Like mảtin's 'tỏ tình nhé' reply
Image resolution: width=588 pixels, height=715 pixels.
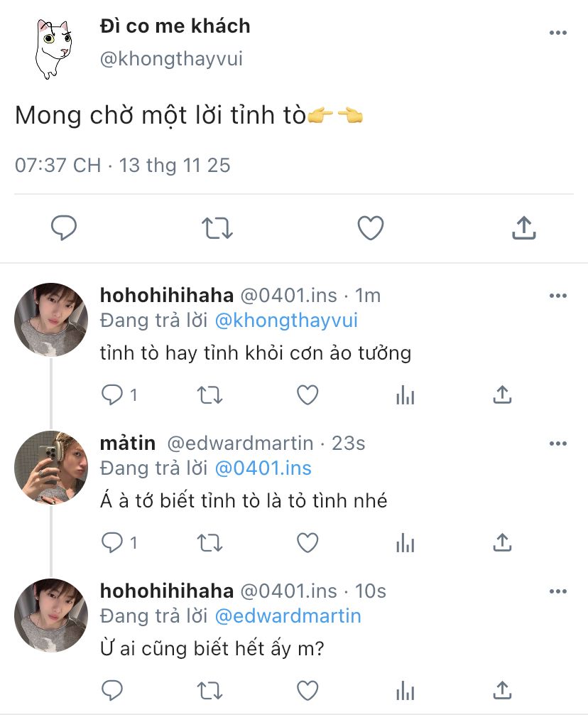(307, 544)
